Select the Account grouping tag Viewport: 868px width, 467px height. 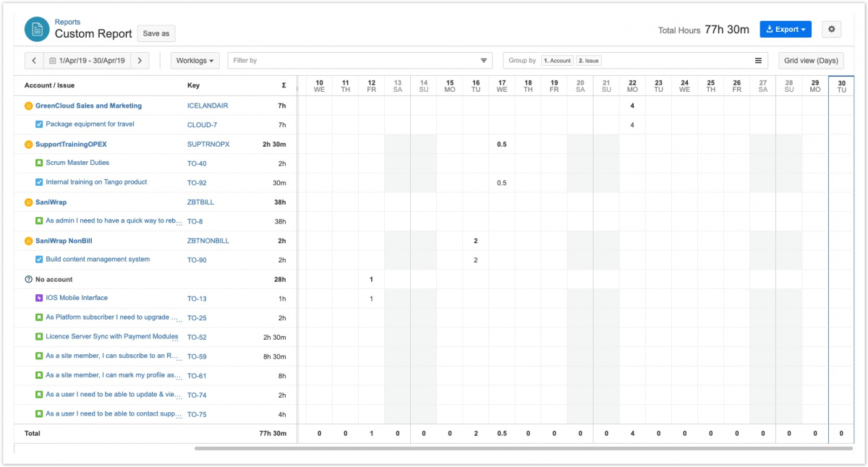click(x=557, y=61)
